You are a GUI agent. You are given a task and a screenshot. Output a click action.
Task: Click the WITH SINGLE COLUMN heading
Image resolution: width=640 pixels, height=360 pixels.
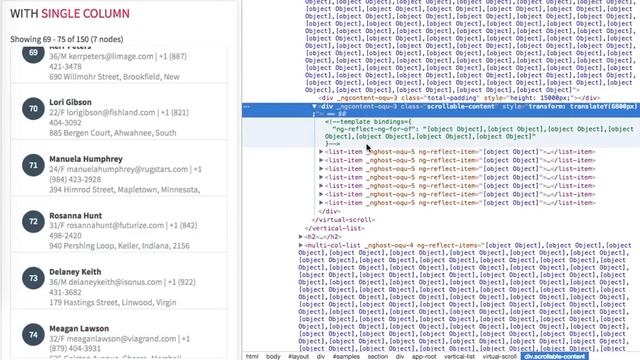click(x=70, y=13)
